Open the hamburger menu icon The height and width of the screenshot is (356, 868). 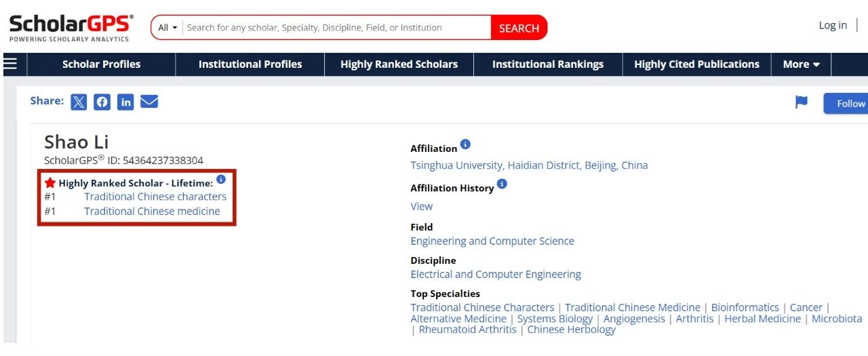tap(10, 64)
